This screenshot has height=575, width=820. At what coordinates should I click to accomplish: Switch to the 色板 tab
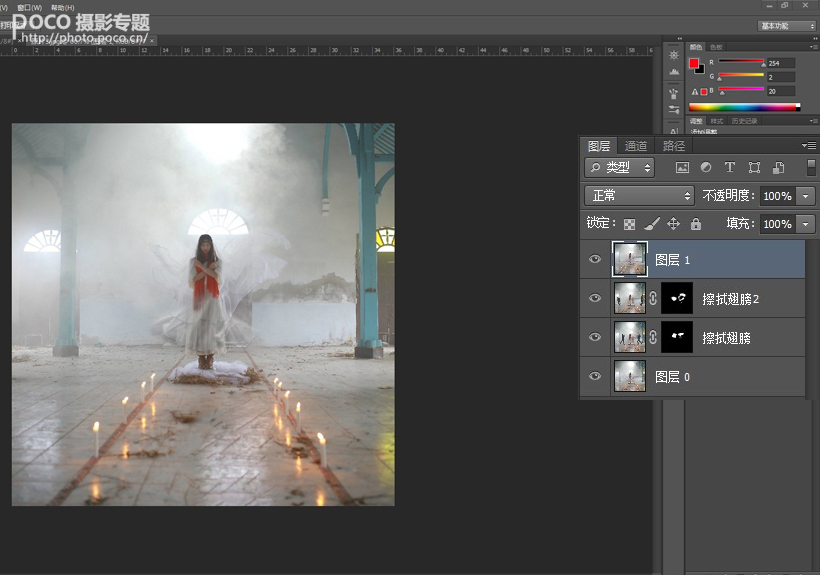[716, 47]
